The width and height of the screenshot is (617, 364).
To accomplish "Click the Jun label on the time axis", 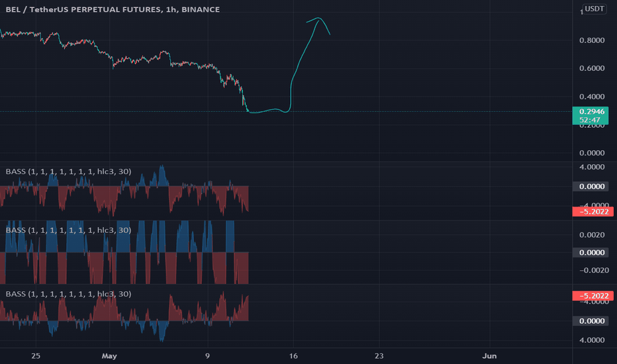I will pos(489,356).
